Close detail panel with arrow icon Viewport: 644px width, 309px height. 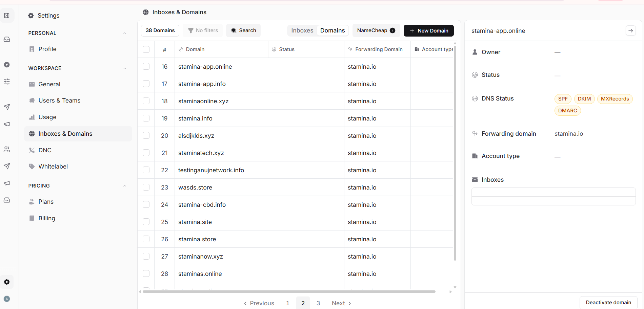click(630, 31)
